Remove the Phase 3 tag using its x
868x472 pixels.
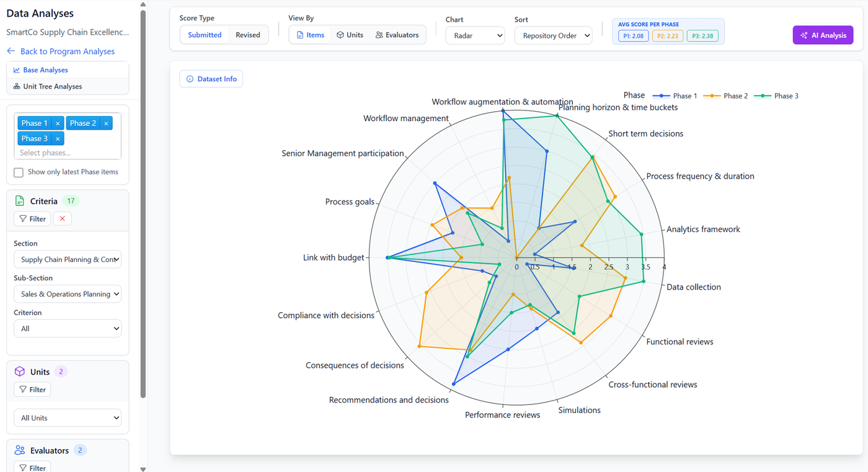(x=58, y=139)
